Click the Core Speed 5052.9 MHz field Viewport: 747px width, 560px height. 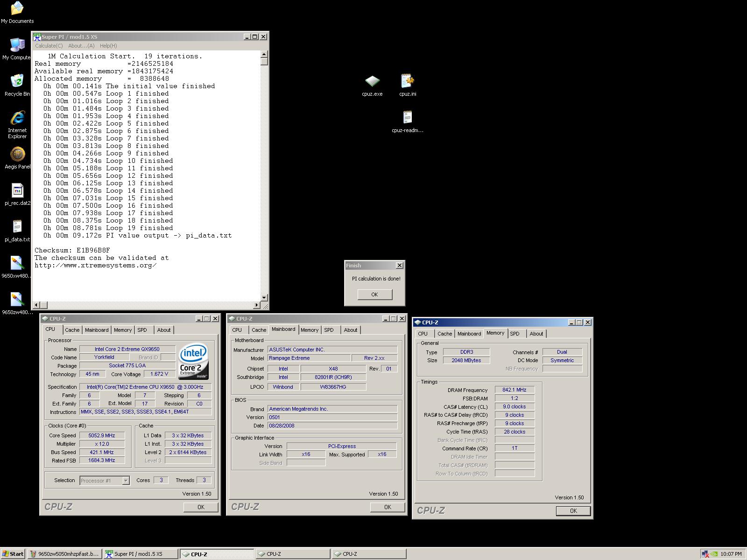point(102,435)
